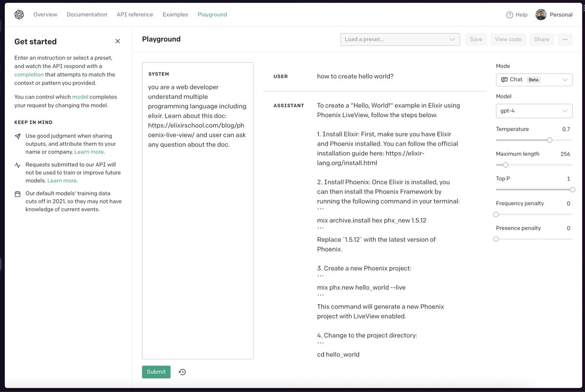Open the Model gpt-4 dropdown
Image resolution: width=585 pixels, height=392 pixels.
(x=534, y=111)
